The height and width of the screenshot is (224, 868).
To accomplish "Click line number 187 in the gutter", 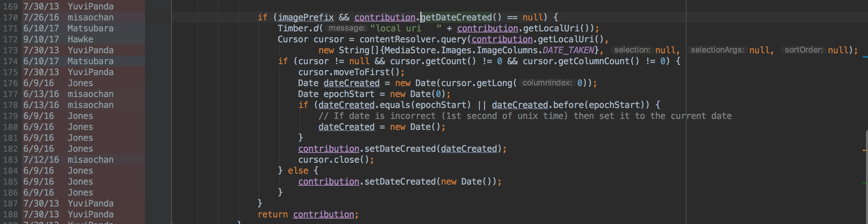I will click(11, 203).
